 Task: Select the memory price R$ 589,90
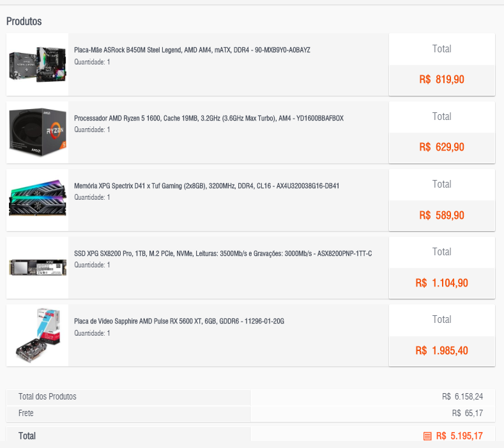click(x=441, y=215)
